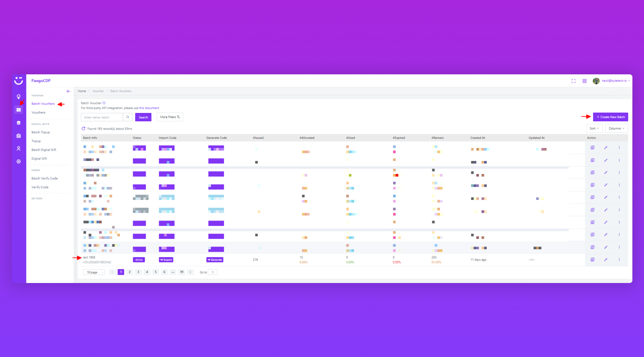Go to page 3 of results
The width and height of the screenshot is (644, 357).
138,272
